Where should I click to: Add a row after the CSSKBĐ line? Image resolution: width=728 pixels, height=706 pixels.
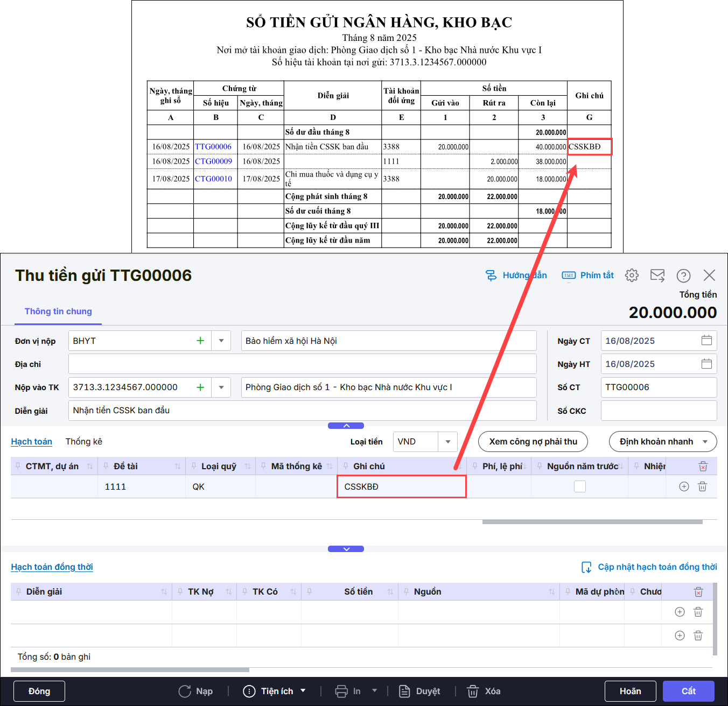tap(684, 486)
